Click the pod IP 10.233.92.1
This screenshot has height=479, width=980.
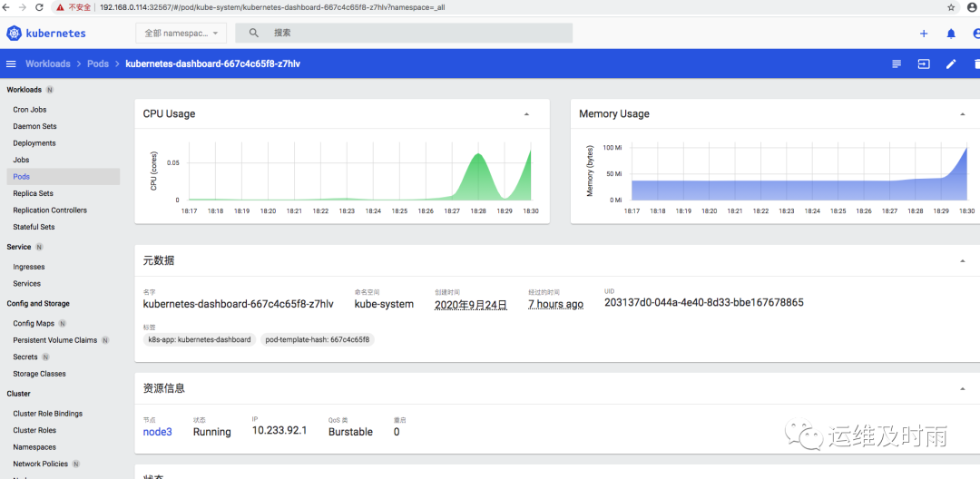[x=279, y=430]
